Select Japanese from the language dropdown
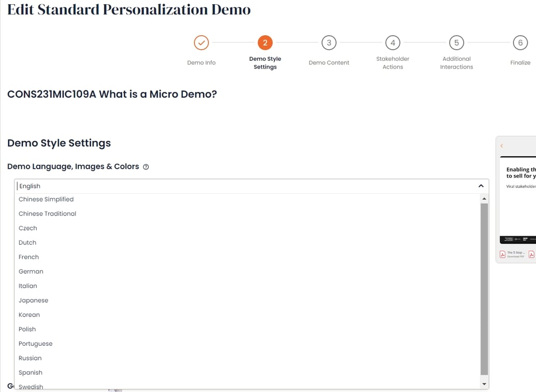The height and width of the screenshot is (392, 536). tap(33, 300)
